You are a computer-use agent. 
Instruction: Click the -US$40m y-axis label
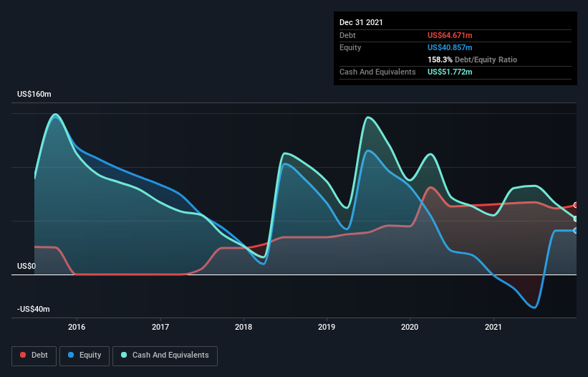34,309
